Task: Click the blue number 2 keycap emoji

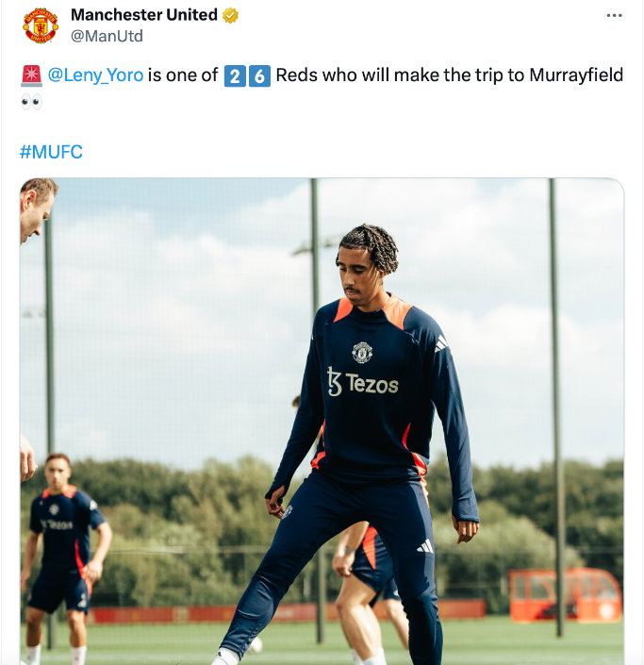Action: 235,76
